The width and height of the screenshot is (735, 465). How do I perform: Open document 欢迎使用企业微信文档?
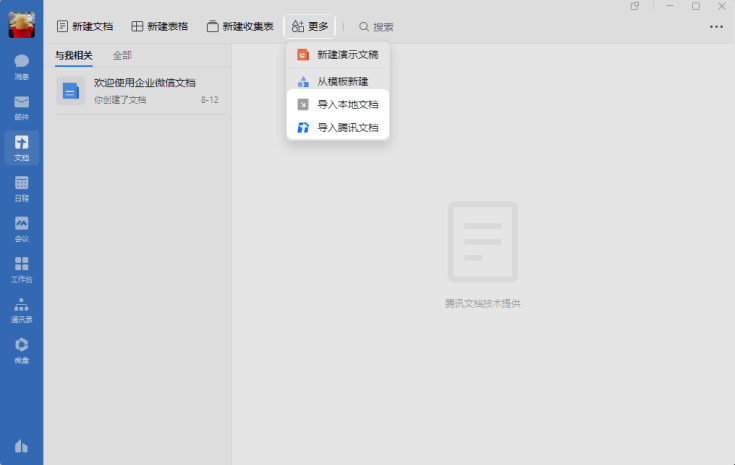tap(141, 90)
